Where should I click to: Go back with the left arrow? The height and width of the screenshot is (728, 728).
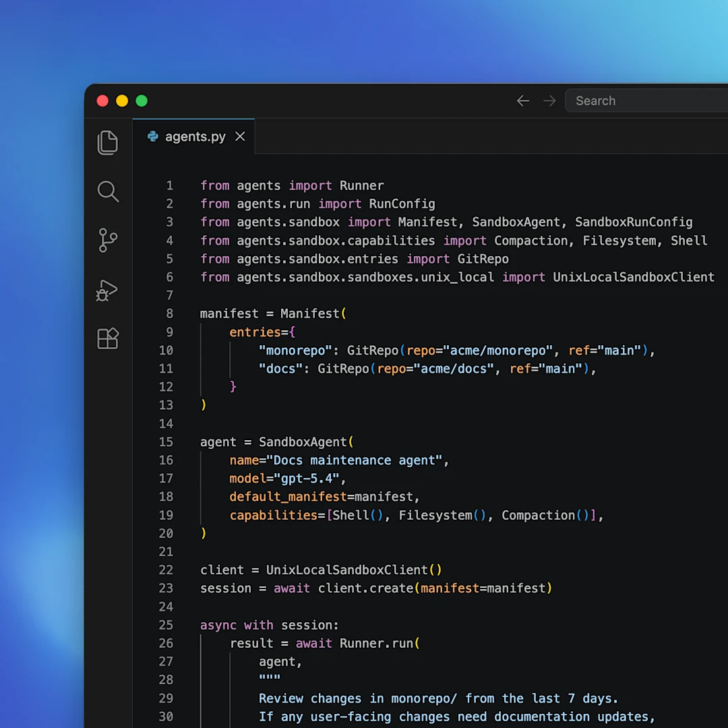[523, 100]
